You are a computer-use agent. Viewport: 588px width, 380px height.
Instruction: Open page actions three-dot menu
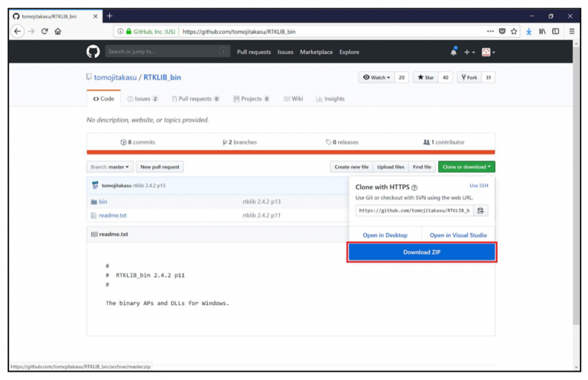[x=490, y=32]
